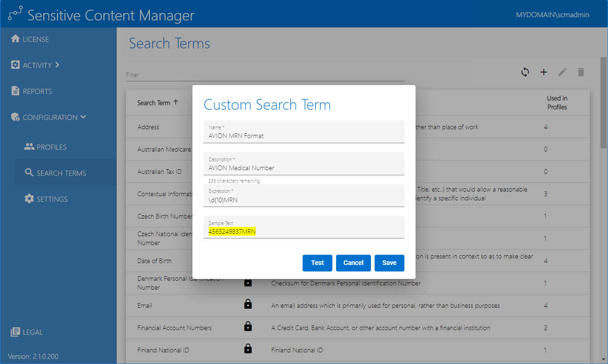Click the Name field in dialog
Screen dimensions: 608x364
point(304,132)
